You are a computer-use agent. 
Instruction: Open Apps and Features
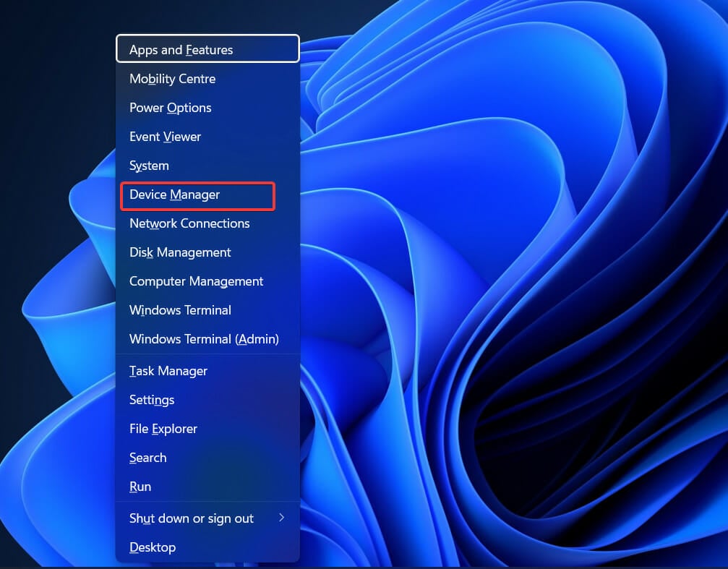pos(181,49)
